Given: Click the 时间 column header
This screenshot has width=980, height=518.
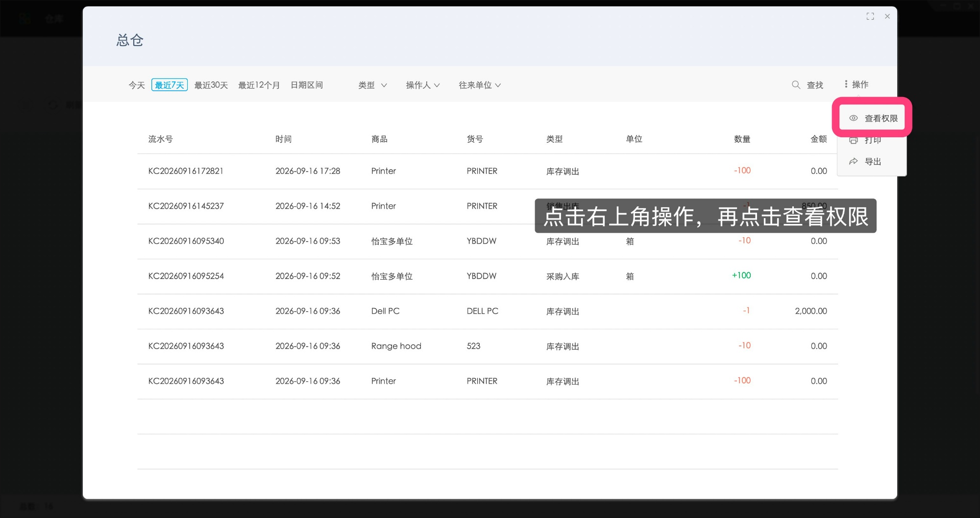Looking at the screenshot, I should [284, 139].
